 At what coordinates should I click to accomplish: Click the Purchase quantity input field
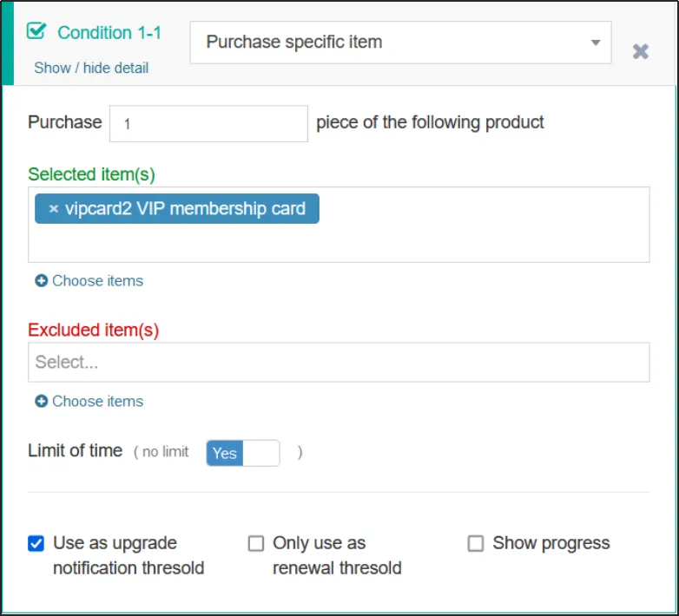click(x=208, y=124)
